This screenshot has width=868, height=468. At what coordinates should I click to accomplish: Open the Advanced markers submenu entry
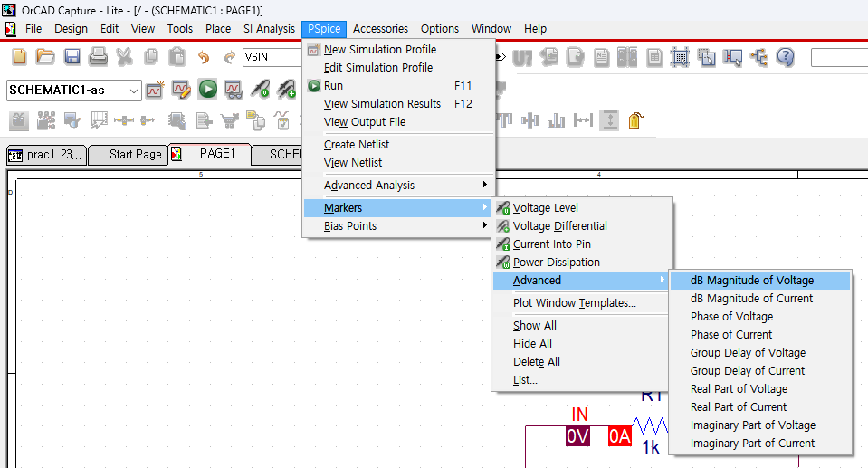[x=581, y=281]
